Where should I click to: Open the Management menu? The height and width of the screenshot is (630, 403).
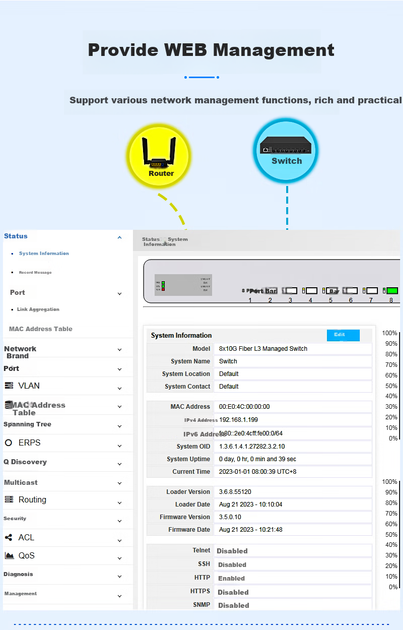coord(20,593)
